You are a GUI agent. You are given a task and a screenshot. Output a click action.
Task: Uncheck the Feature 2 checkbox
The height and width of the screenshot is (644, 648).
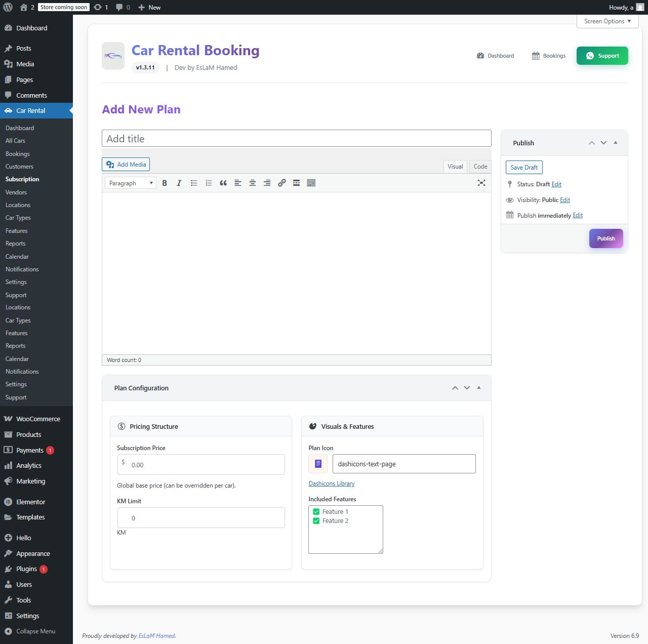click(316, 521)
